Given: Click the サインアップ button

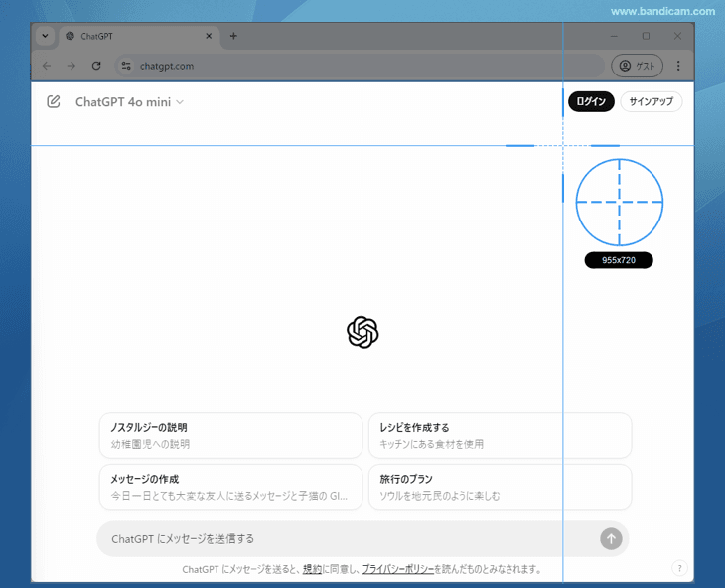Looking at the screenshot, I should click(x=652, y=101).
